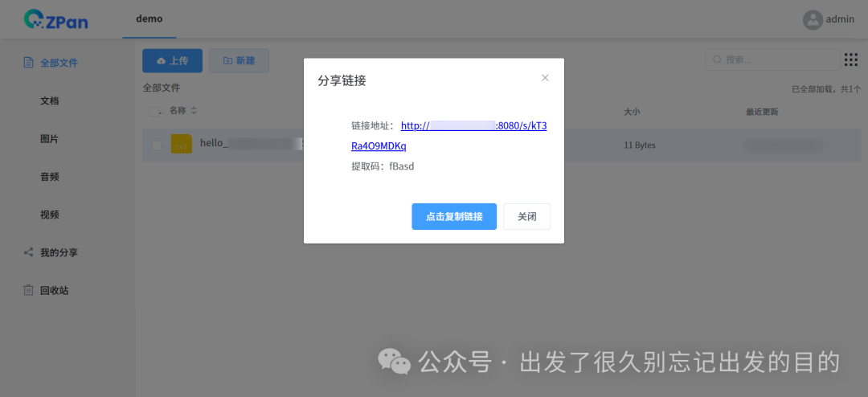Close the 分享链接 dialog with X
The width and height of the screenshot is (868, 397).
tap(545, 77)
